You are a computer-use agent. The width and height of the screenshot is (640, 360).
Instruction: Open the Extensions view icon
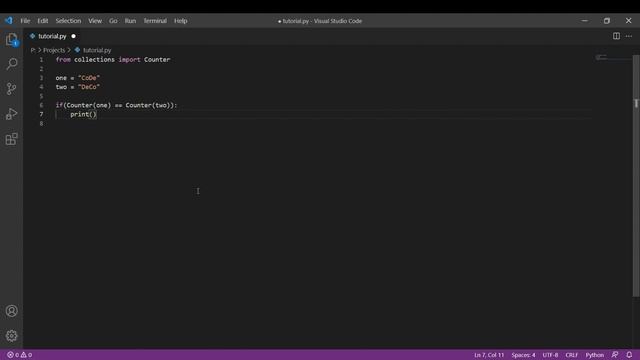(x=11, y=139)
